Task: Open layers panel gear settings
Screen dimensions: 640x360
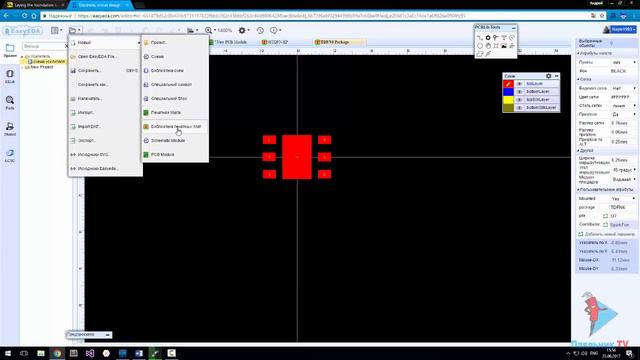Action: 549,76
